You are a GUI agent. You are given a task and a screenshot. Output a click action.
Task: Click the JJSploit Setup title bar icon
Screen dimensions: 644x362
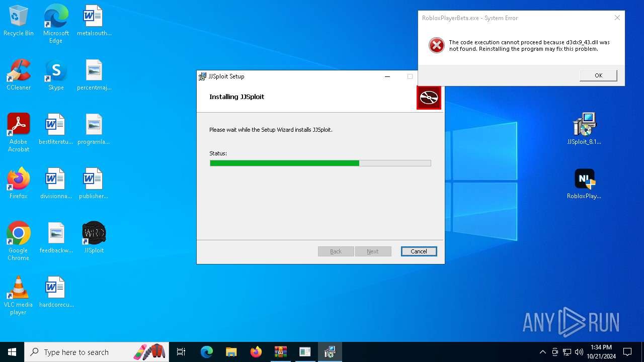tap(202, 76)
